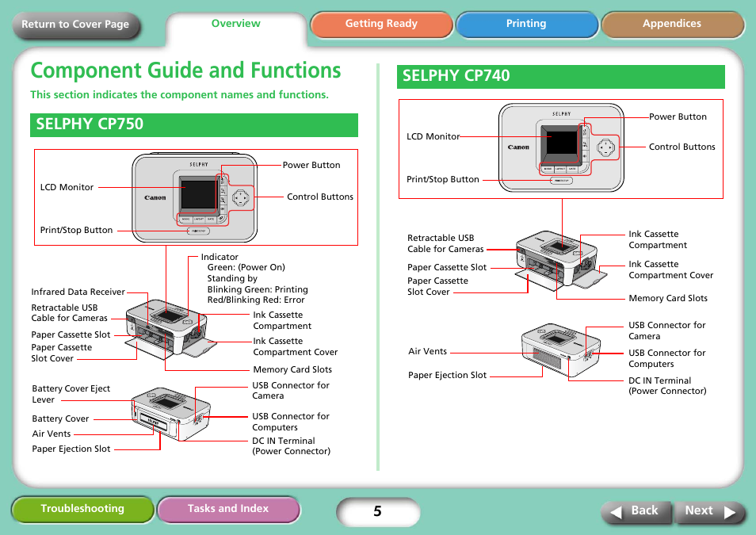756x535 pixels.
Task: Click the CP740 'Control Buttons' label
Action: [x=682, y=147]
